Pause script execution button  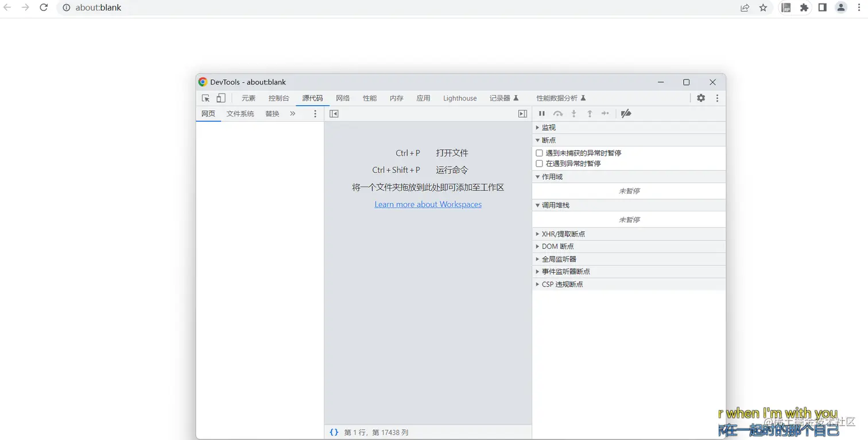coord(541,114)
